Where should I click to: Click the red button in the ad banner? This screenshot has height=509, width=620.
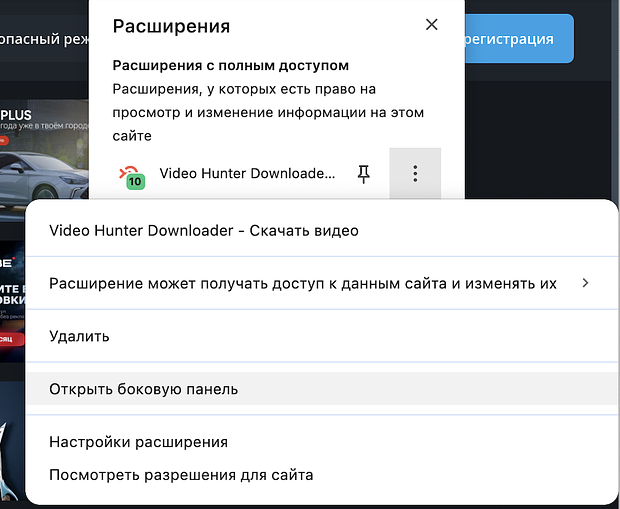pyautogui.click(x=12, y=339)
